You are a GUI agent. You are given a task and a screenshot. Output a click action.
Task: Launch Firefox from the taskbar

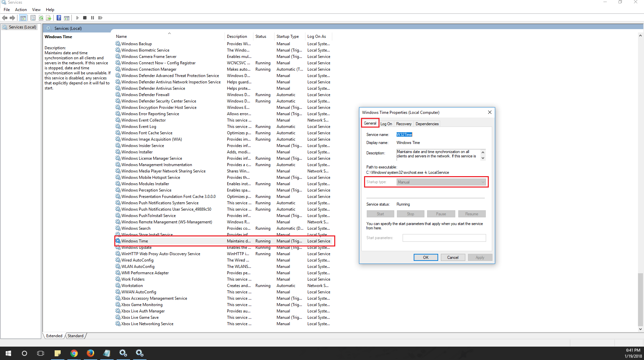[90, 353]
